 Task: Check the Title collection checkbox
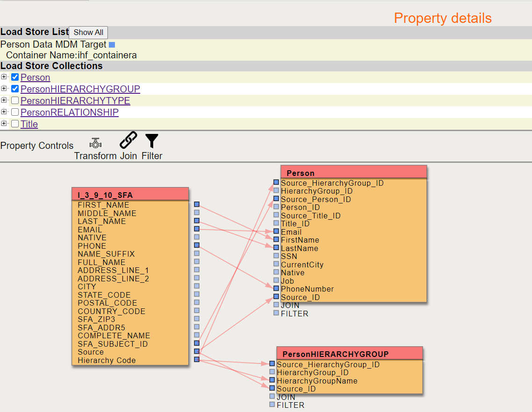[x=15, y=124]
